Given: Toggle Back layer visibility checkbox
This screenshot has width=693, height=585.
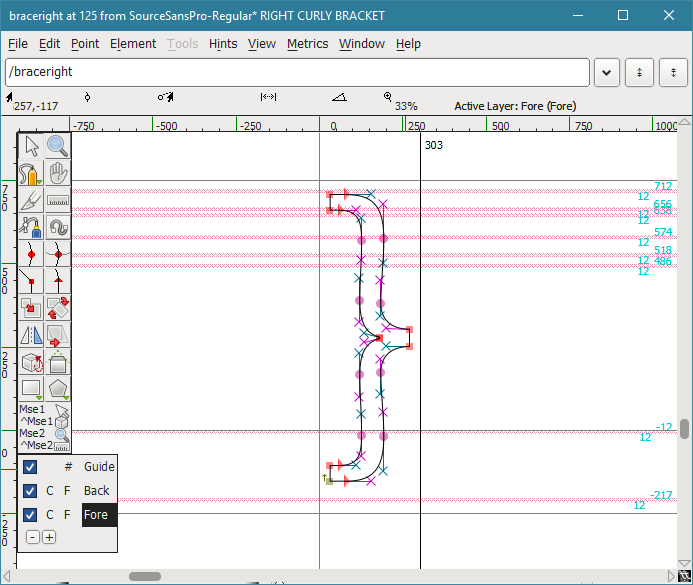Looking at the screenshot, I should [x=30, y=491].
